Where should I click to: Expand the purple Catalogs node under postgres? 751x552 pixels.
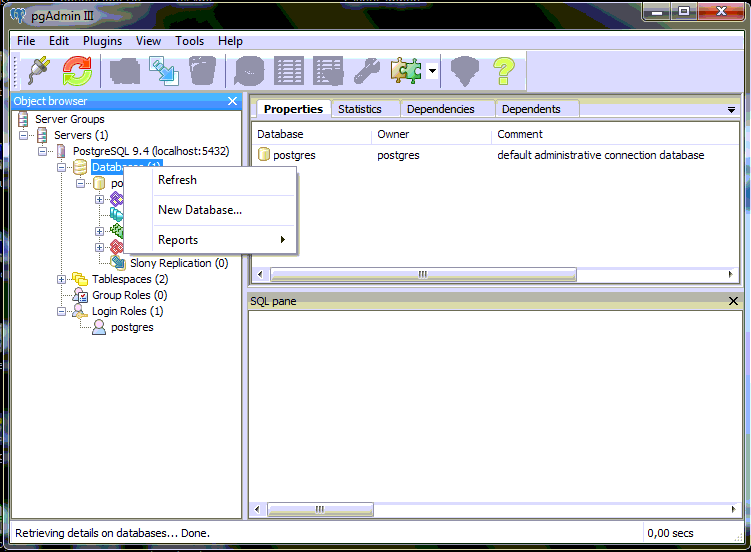click(x=100, y=199)
